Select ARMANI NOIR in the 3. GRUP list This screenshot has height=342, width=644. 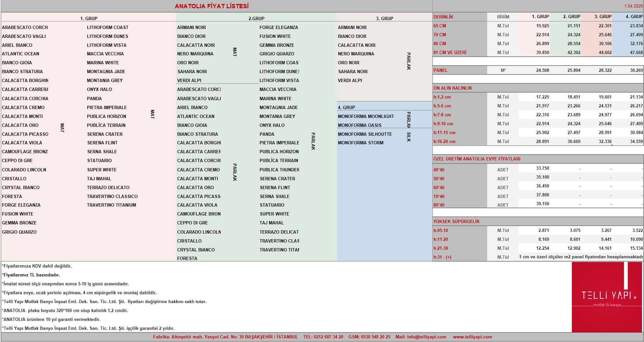pyautogui.click(x=352, y=27)
